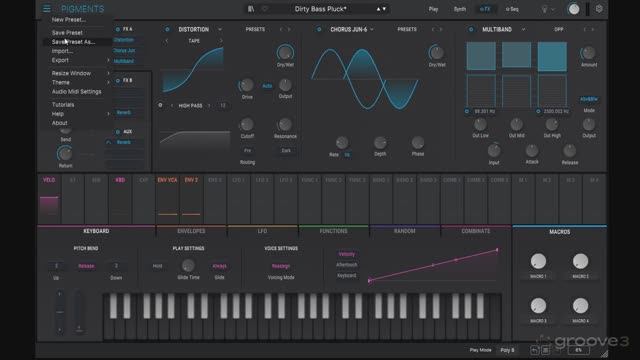
Task: Open the preset browser library icon
Action: pos(251,9)
